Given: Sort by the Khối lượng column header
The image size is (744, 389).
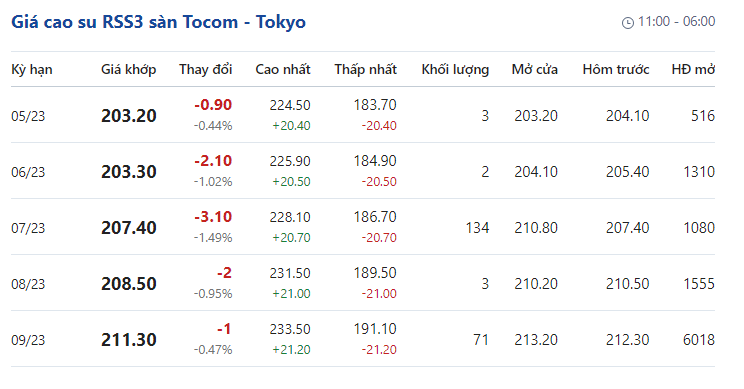Looking at the screenshot, I should coord(455,69).
